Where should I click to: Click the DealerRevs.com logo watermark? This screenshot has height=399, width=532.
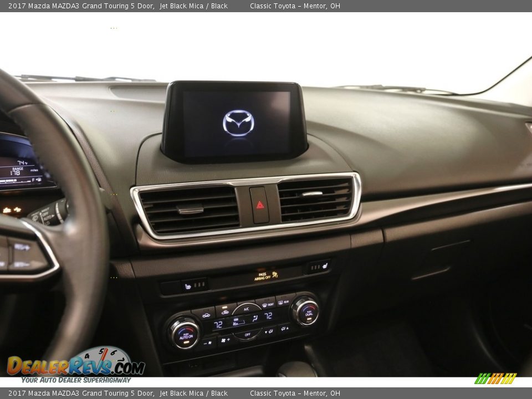76,366
